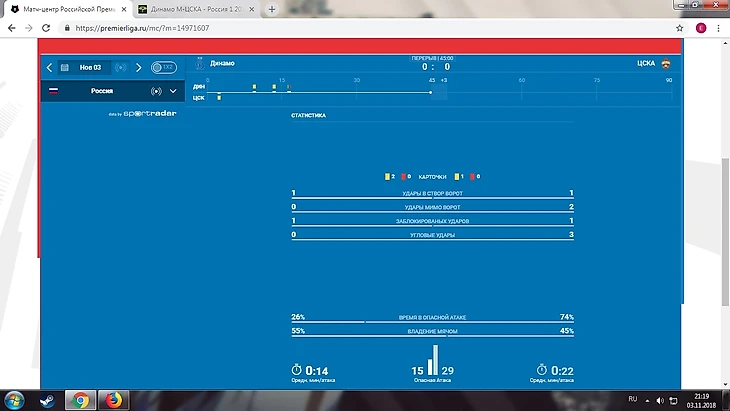Click the volume speaker tray icon
This screenshot has height=411, width=730.
coord(660,400)
